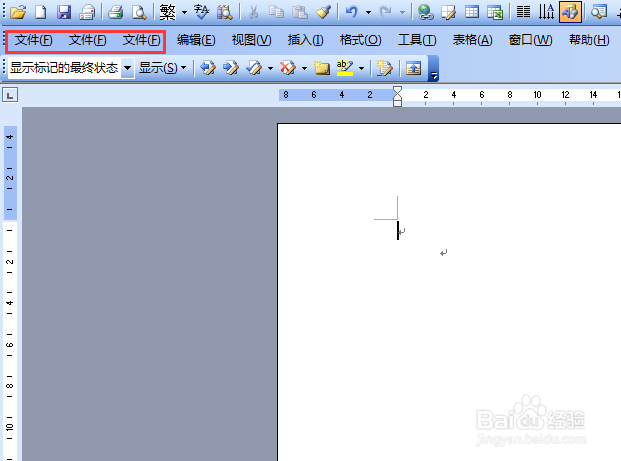Print the document with printer icon
Image resolution: width=621 pixels, height=461 pixels.
coord(116,12)
